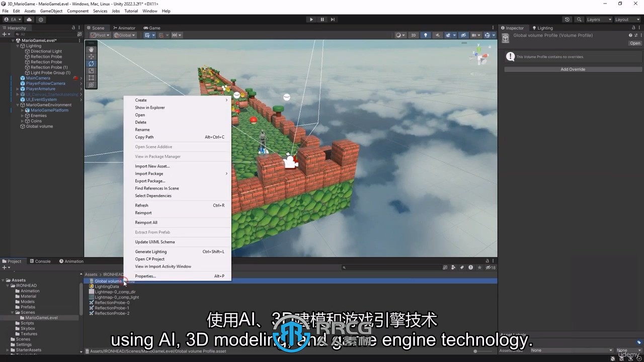Open the AssetBundle None dropdown
Image resolution: width=644 pixels, height=362 pixels.
(x=571, y=350)
